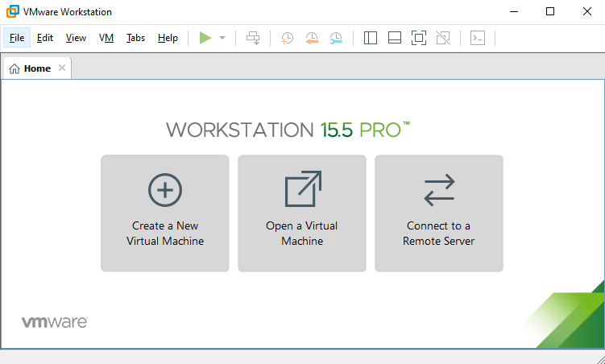Viewport: 605px width, 364px height.
Task: Open the power options dropdown arrow
Action: [x=222, y=38]
